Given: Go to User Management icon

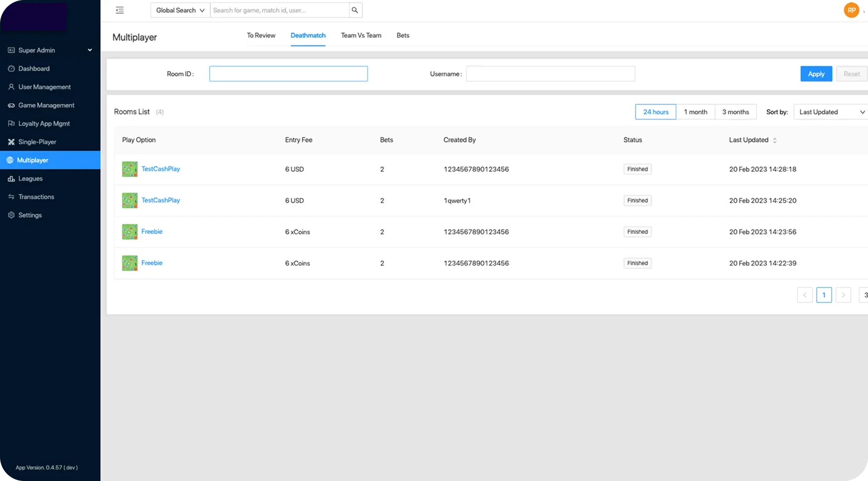Looking at the screenshot, I should tap(11, 87).
